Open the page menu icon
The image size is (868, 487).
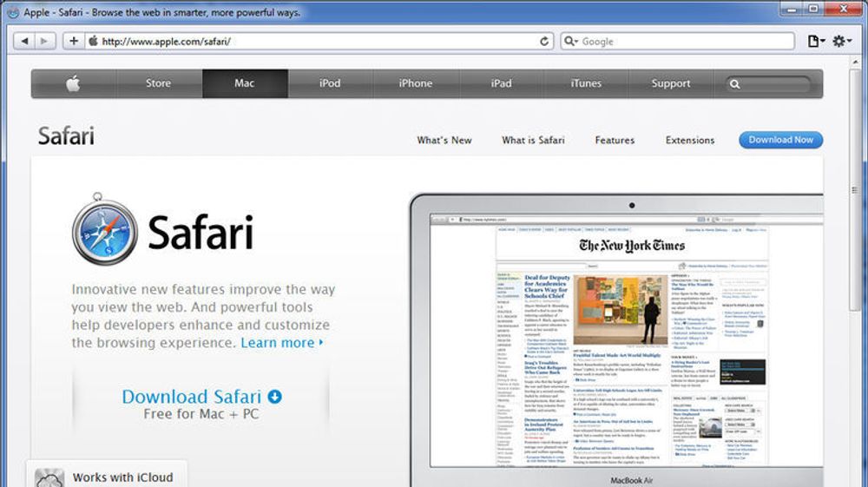pyautogui.click(x=815, y=41)
